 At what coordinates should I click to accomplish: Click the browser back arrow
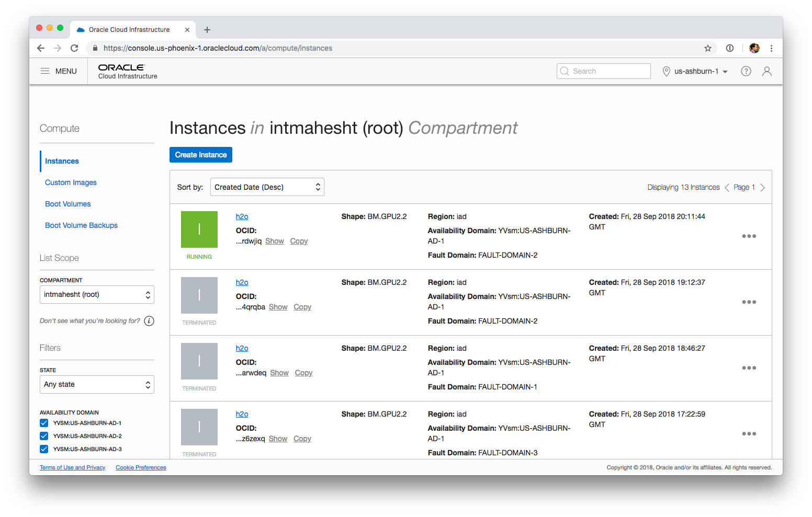coord(41,48)
